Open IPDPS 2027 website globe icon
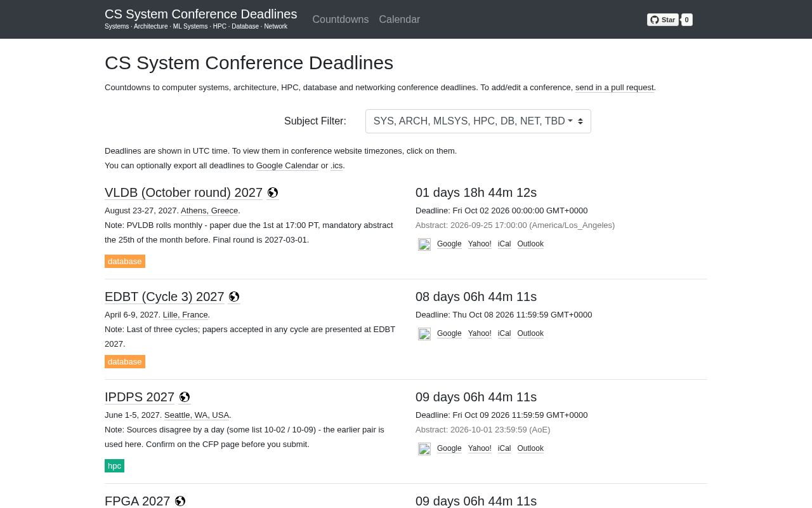Viewport: 812px width, 508px height. (x=185, y=397)
